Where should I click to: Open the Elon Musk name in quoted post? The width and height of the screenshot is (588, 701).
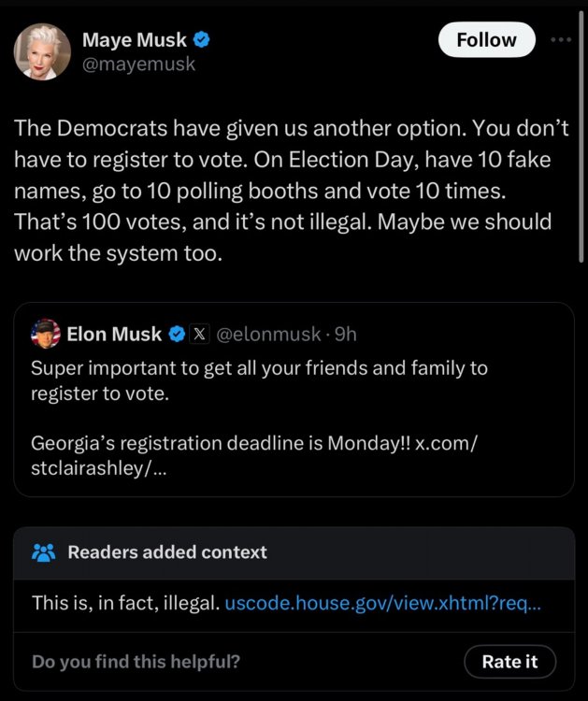pos(114,334)
